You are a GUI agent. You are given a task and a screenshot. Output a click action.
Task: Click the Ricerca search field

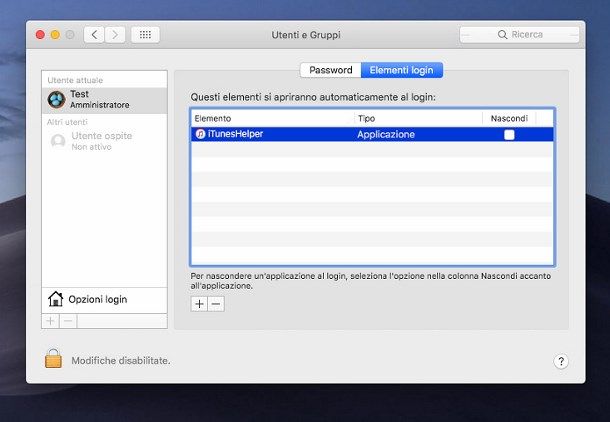(519, 35)
